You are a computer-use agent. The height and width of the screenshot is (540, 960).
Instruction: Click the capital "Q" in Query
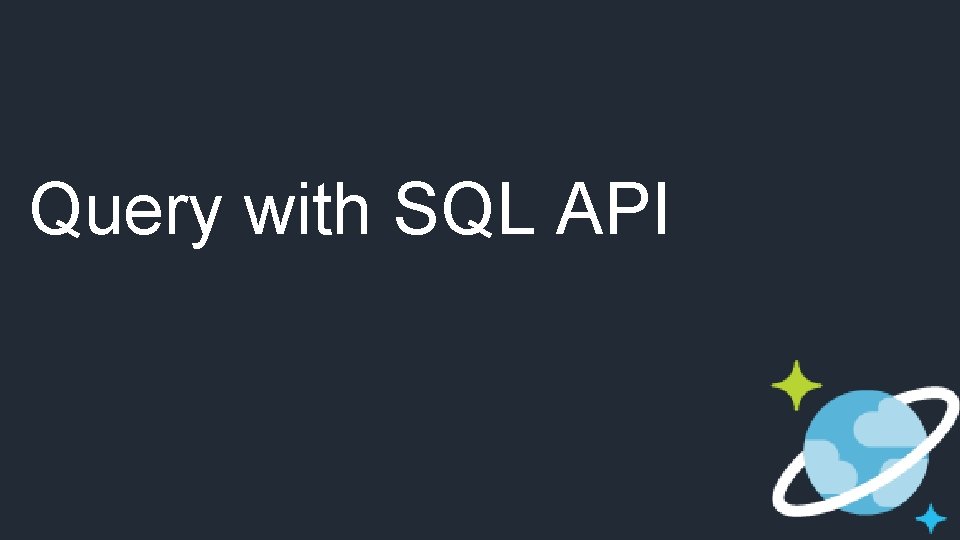(55, 208)
